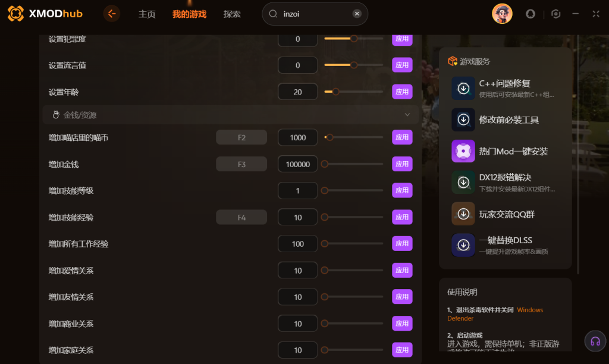
Task: Apply the 设置年龄 setting
Action: tap(402, 92)
